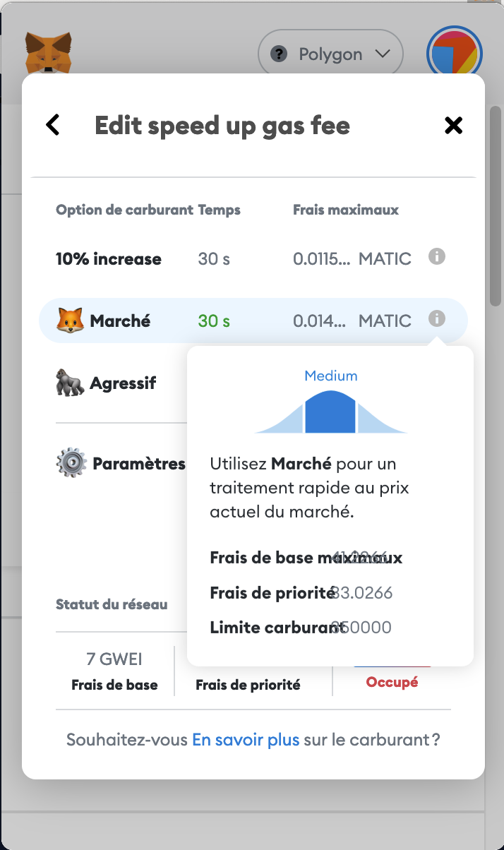Click the question mark icon in Polygon selector
This screenshot has width=504, height=850.
(x=279, y=53)
